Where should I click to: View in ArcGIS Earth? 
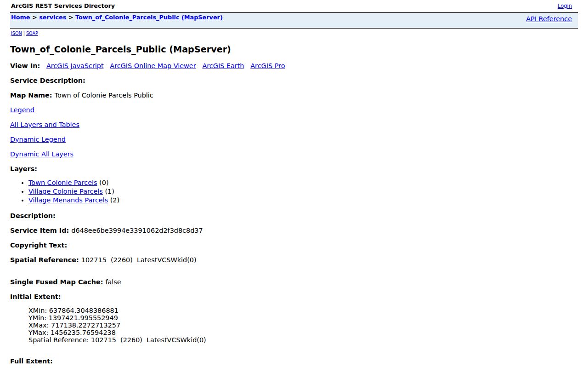pyautogui.click(x=223, y=66)
